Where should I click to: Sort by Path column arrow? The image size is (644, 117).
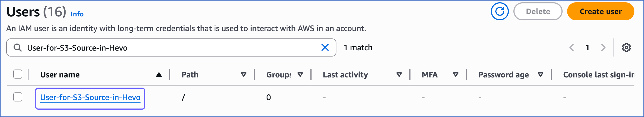click(243, 75)
